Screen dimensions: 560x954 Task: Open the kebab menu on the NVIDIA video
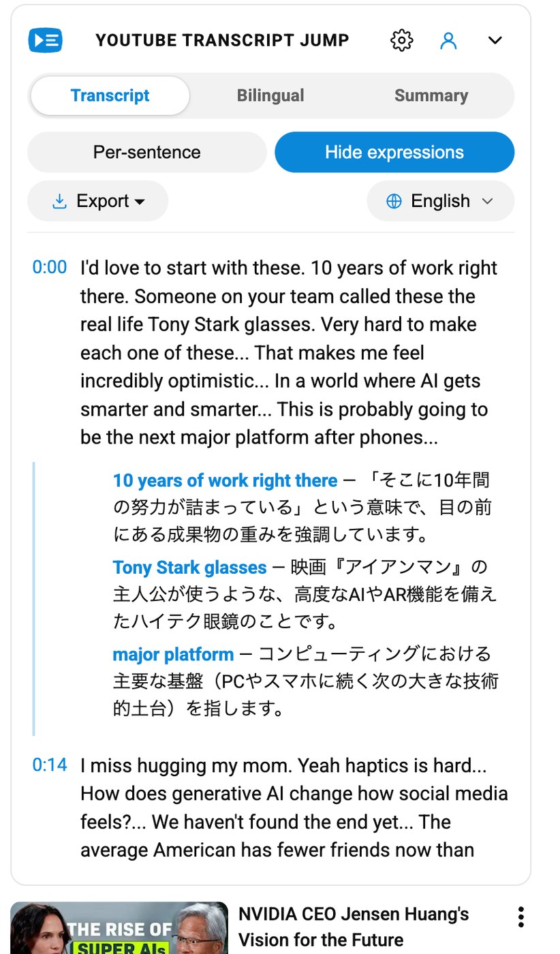pyautogui.click(x=520, y=917)
